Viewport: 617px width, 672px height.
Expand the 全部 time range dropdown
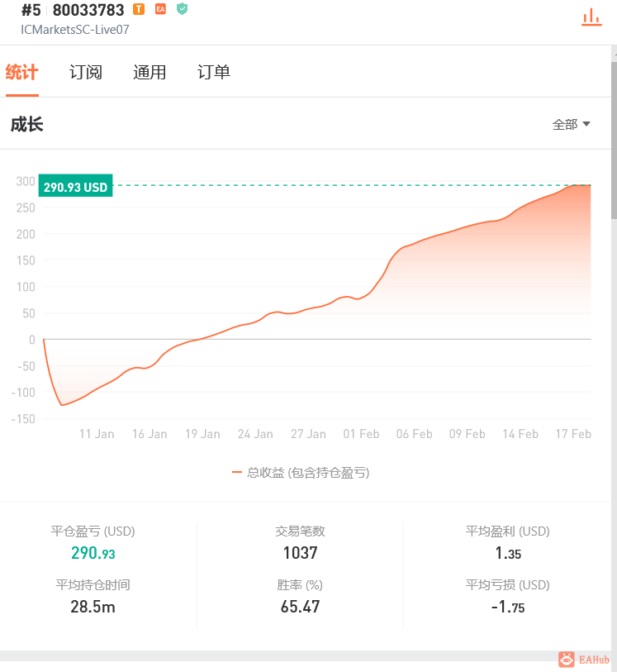coord(572,124)
